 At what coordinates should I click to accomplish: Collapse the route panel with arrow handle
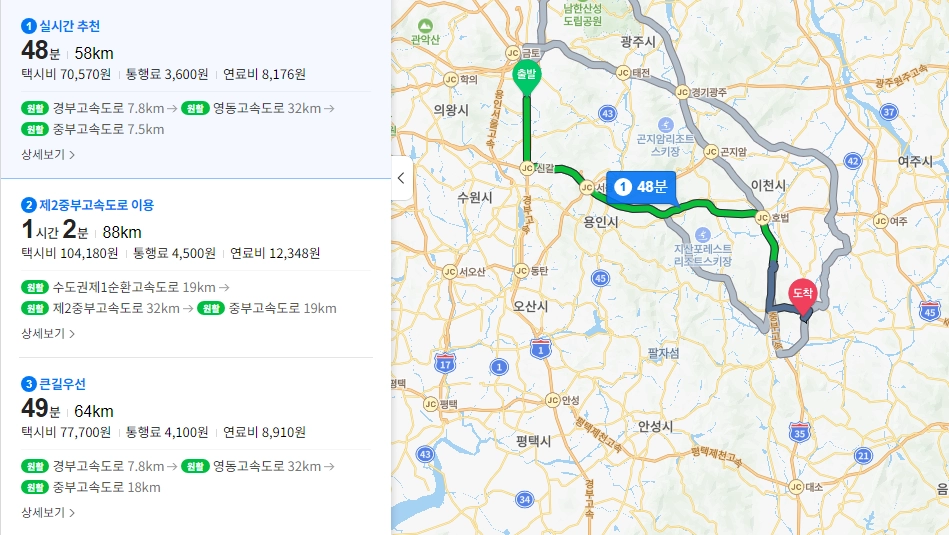[x=401, y=178]
